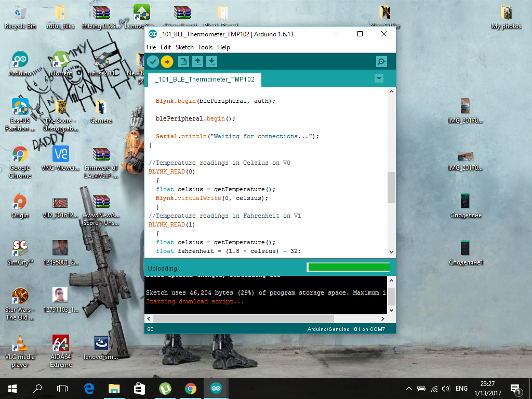Image resolution: width=532 pixels, height=399 pixels.
Task: Open the ENG language selector in the taskbar
Action: (x=461, y=388)
